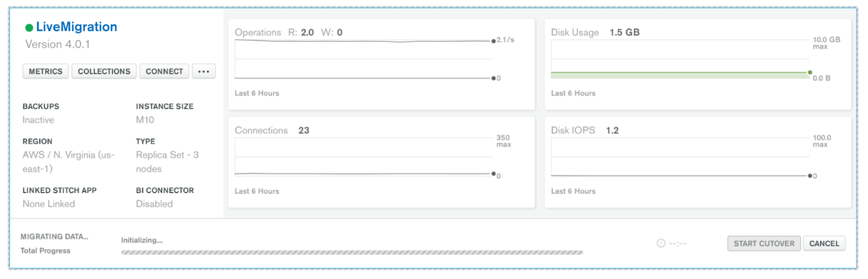
Task: Click the Backups Inactive status text
Action: (38, 120)
